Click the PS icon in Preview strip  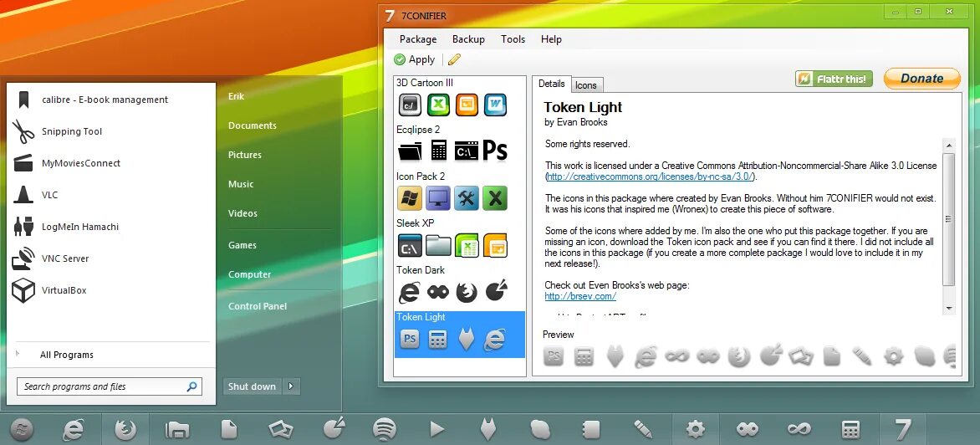(554, 356)
